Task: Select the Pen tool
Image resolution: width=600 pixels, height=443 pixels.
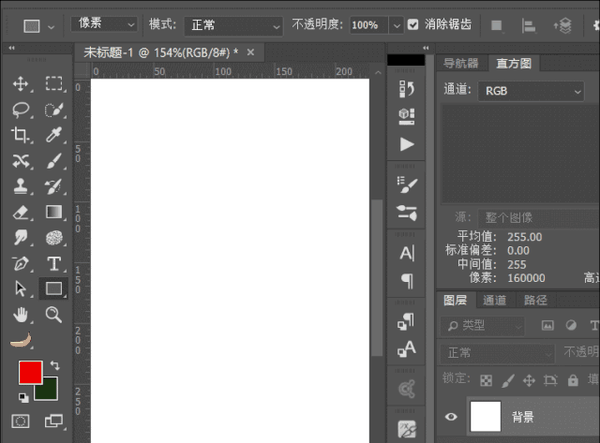Action: point(21,264)
